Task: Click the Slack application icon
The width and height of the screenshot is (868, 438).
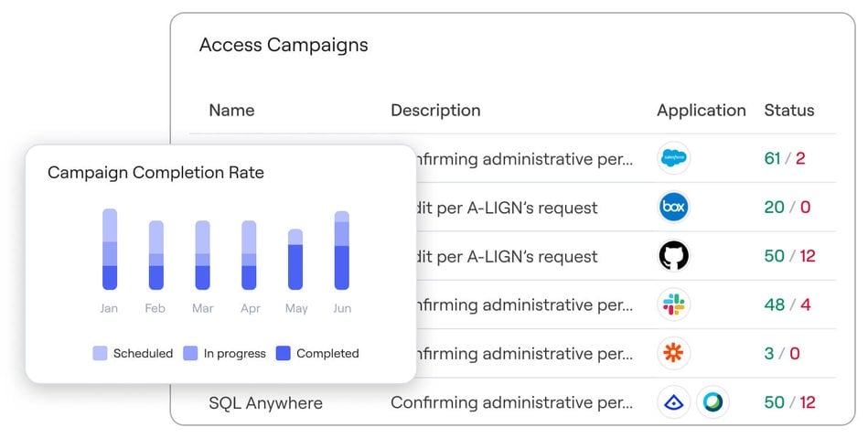Action: (x=673, y=304)
